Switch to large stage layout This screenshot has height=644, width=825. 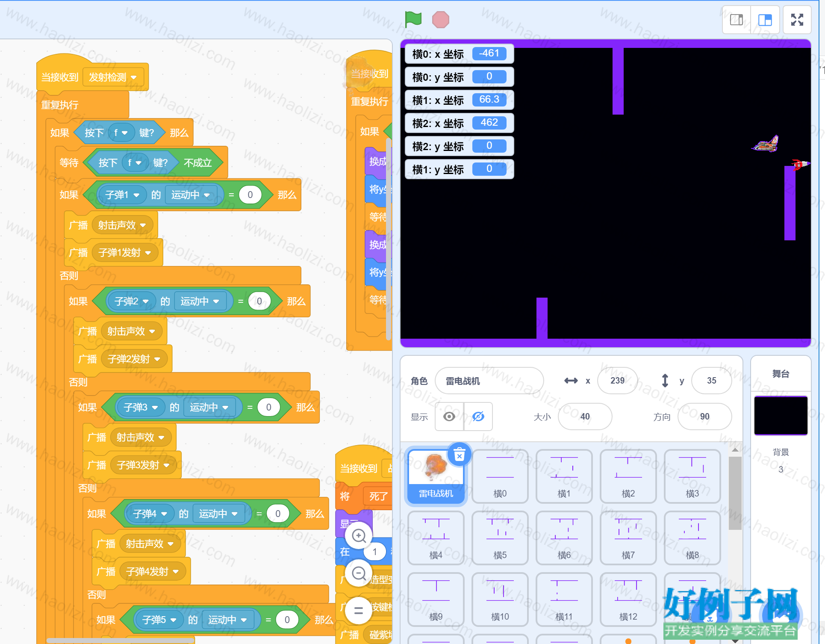[765, 20]
